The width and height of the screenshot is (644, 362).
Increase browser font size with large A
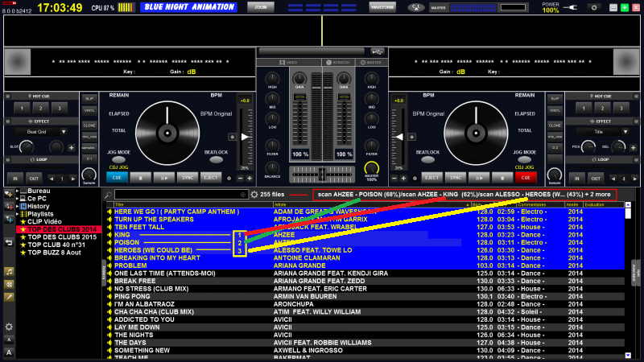pyautogui.click(x=9, y=352)
